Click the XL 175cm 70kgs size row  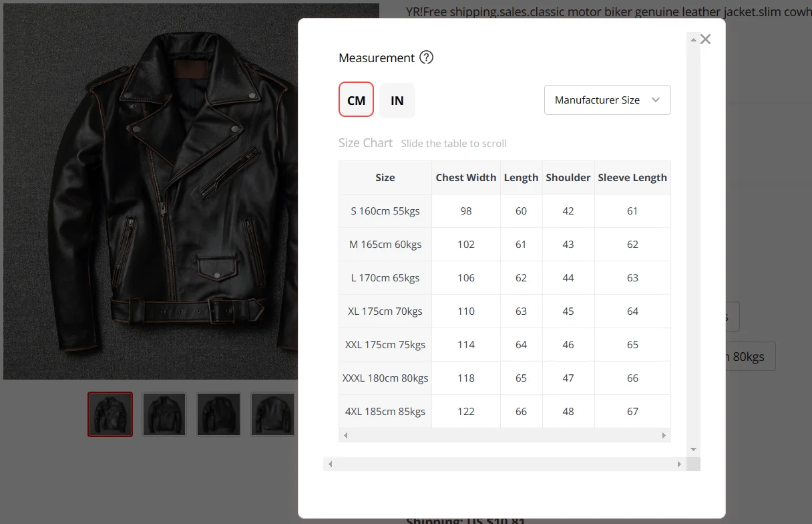click(x=504, y=311)
